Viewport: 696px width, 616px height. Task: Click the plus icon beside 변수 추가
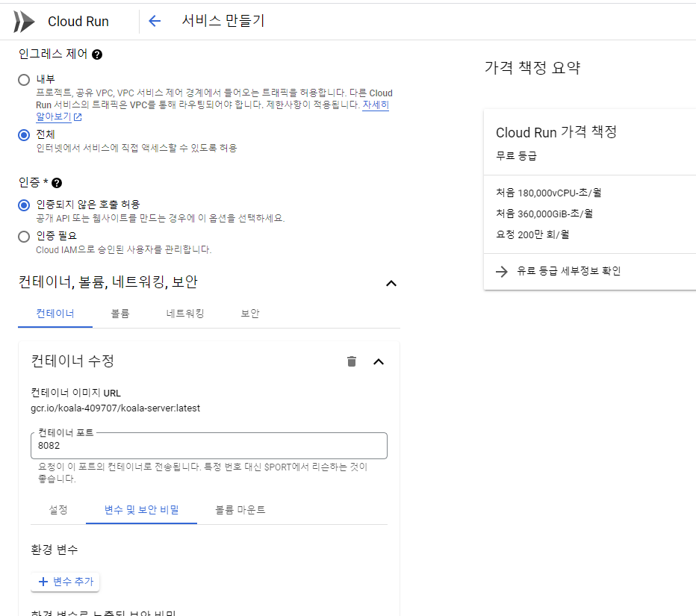coord(43,582)
